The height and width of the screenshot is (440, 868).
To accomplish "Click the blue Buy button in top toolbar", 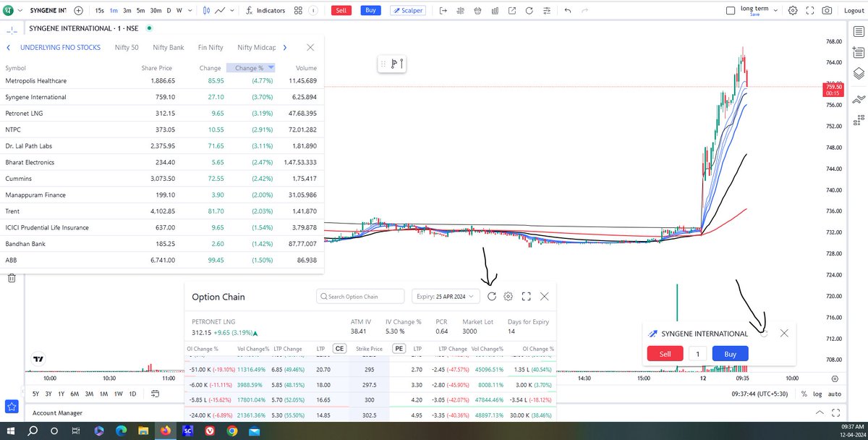I will click(370, 11).
